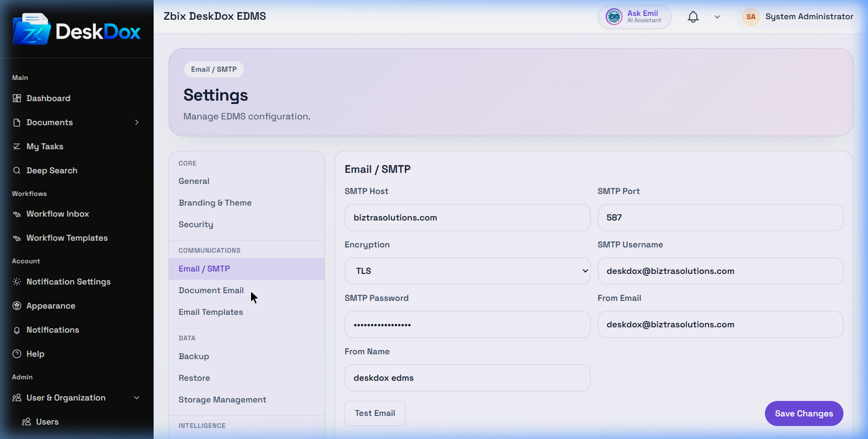The width and height of the screenshot is (868, 439).
Task: Open the Backup settings section
Action: click(194, 357)
